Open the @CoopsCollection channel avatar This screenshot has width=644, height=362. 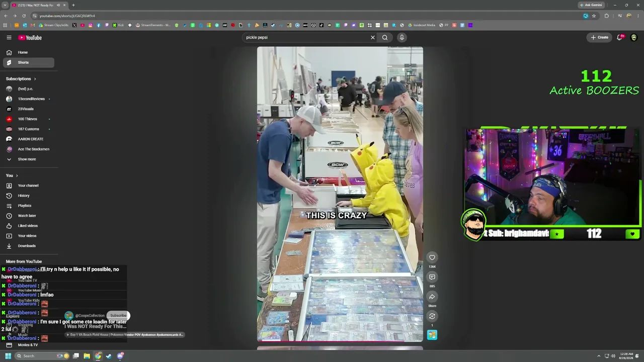pos(69,316)
